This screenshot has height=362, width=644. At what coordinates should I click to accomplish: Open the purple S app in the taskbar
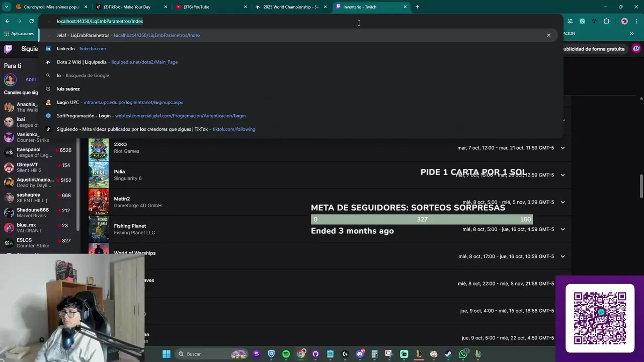[256, 354]
